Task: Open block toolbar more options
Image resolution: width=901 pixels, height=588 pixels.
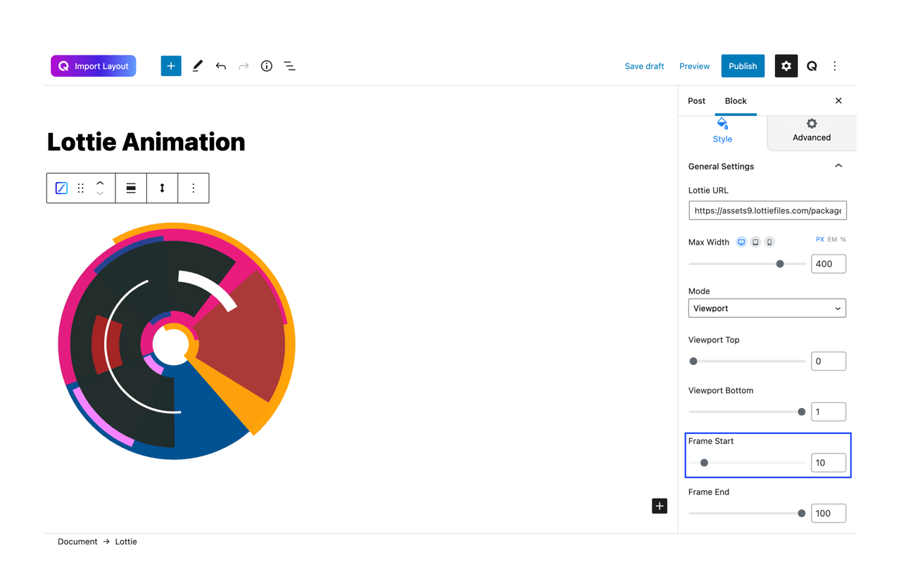Action: point(194,188)
